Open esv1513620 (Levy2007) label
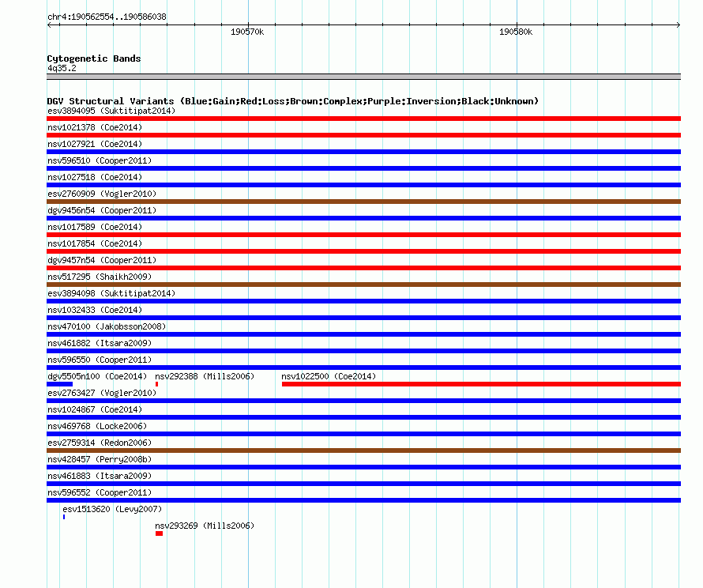 coord(112,509)
